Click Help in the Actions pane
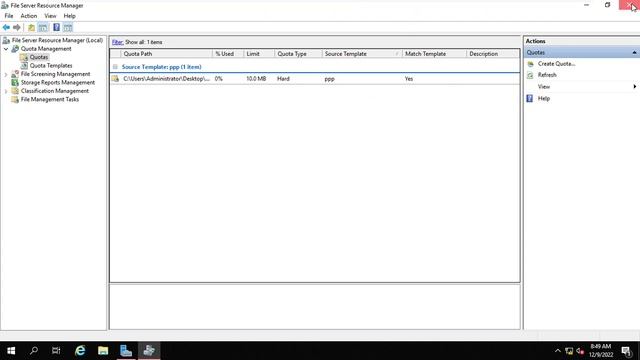This screenshot has height=360, width=640. click(x=544, y=98)
